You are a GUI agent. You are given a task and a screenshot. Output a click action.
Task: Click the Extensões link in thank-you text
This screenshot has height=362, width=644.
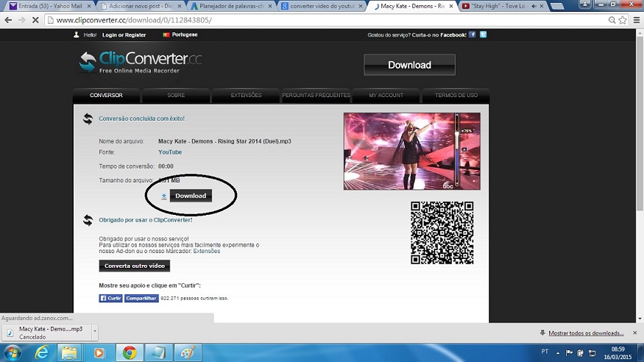[207, 251]
